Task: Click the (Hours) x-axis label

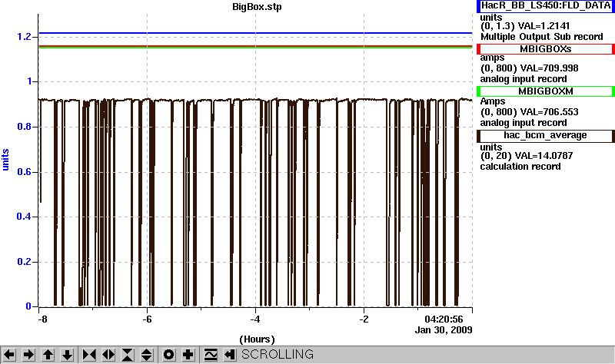Action: (257, 339)
